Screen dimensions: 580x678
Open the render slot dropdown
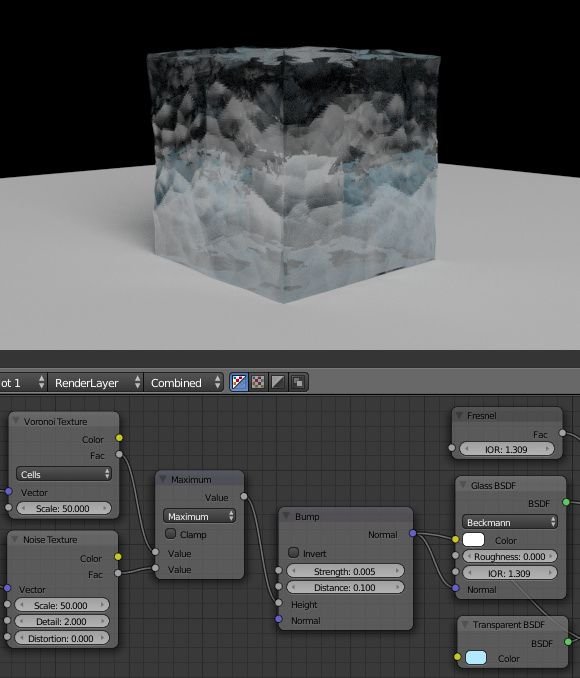point(23,383)
